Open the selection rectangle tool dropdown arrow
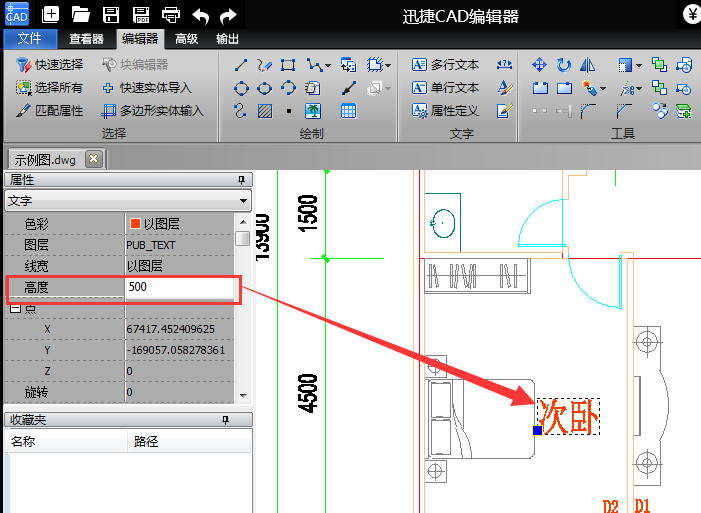This screenshot has width=701, height=513. pyautogui.click(x=639, y=66)
